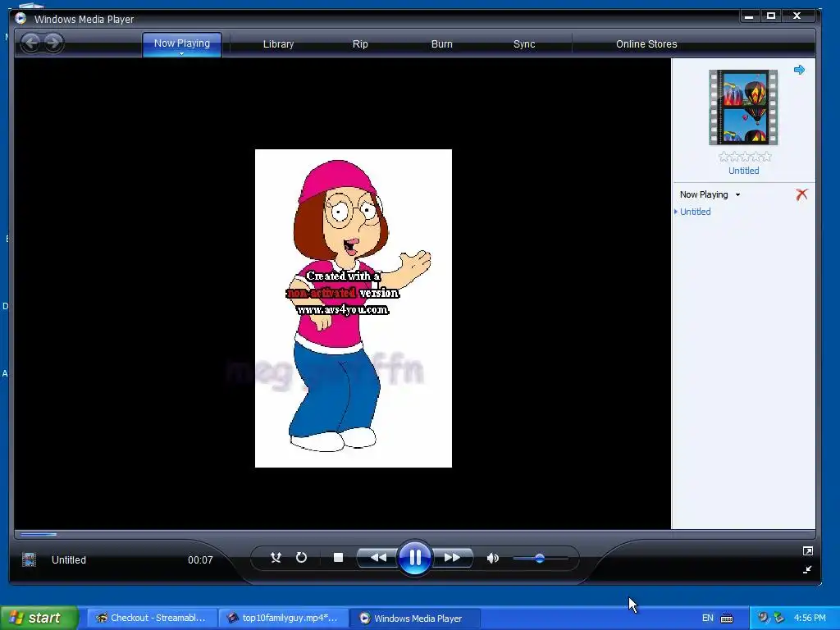Viewport: 840px width, 630px height.
Task: Click the back navigation arrow
Action: [31, 43]
